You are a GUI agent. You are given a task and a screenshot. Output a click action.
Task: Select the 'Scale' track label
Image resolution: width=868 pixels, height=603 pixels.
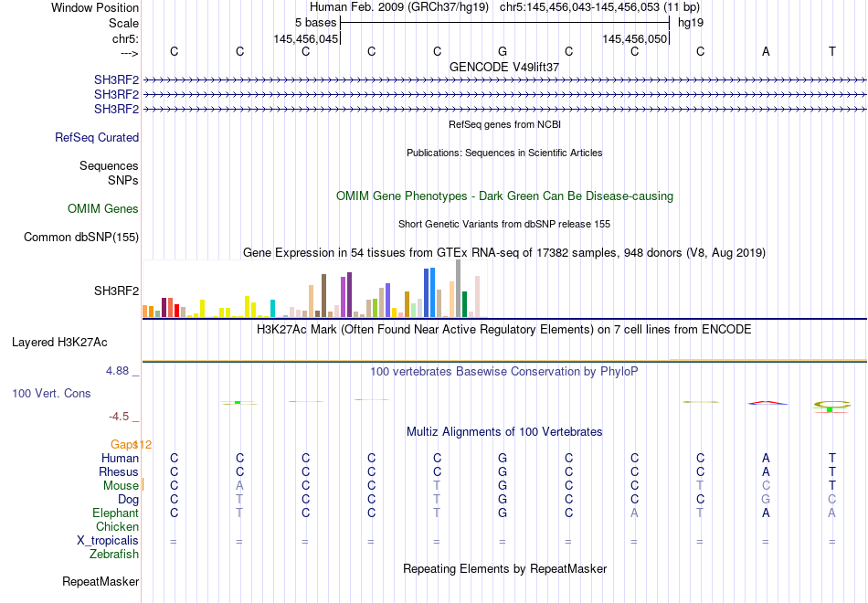pyautogui.click(x=123, y=23)
